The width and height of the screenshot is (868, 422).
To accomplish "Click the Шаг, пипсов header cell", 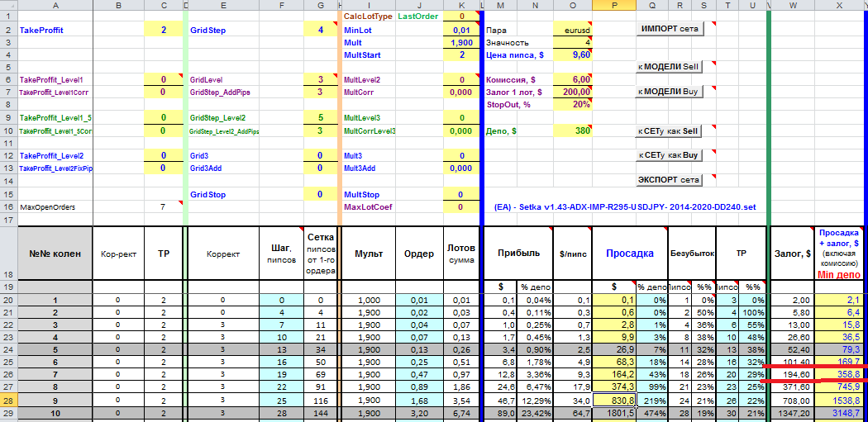I will coord(281,253).
